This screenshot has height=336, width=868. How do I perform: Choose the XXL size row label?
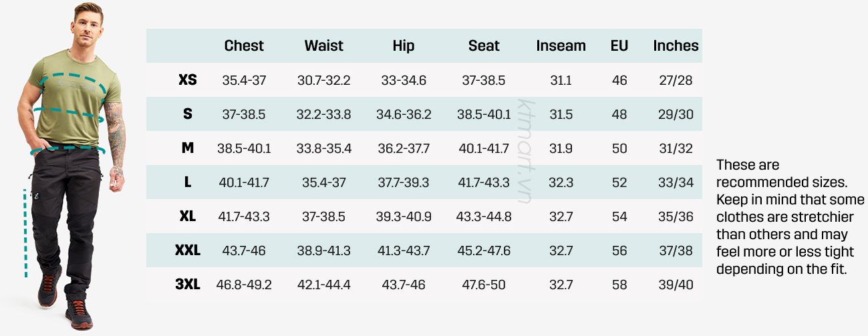(x=188, y=250)
